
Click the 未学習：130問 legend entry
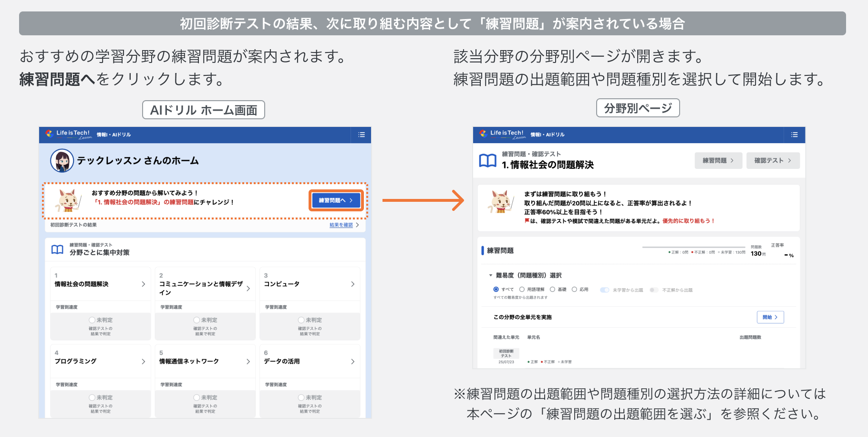point(732,252)
